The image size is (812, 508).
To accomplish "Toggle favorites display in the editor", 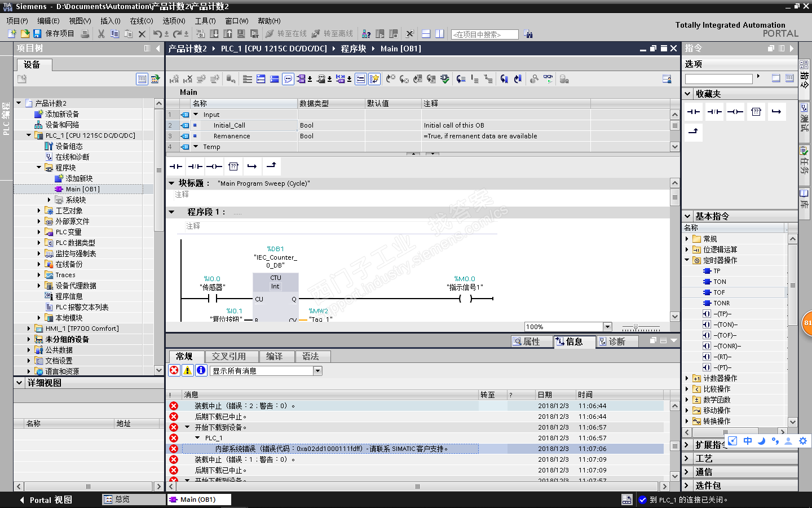I will 374,79.
